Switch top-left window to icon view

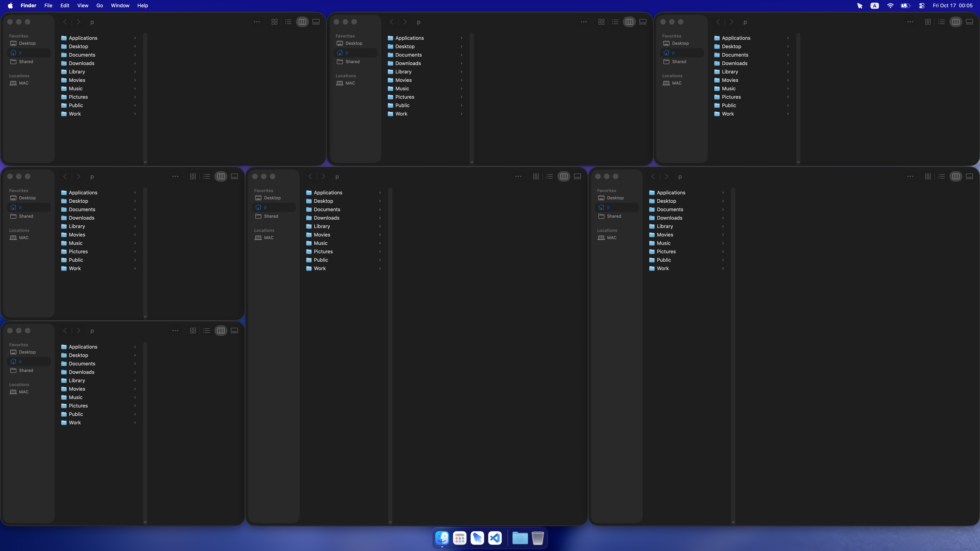[274, 22]
